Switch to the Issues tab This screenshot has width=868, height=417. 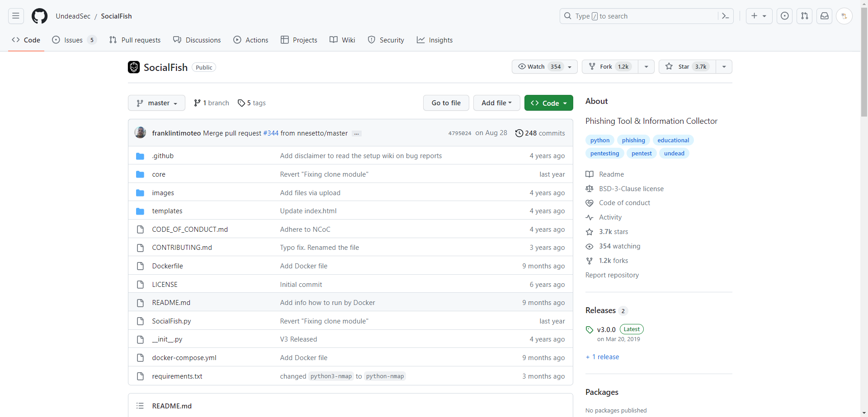75,40
